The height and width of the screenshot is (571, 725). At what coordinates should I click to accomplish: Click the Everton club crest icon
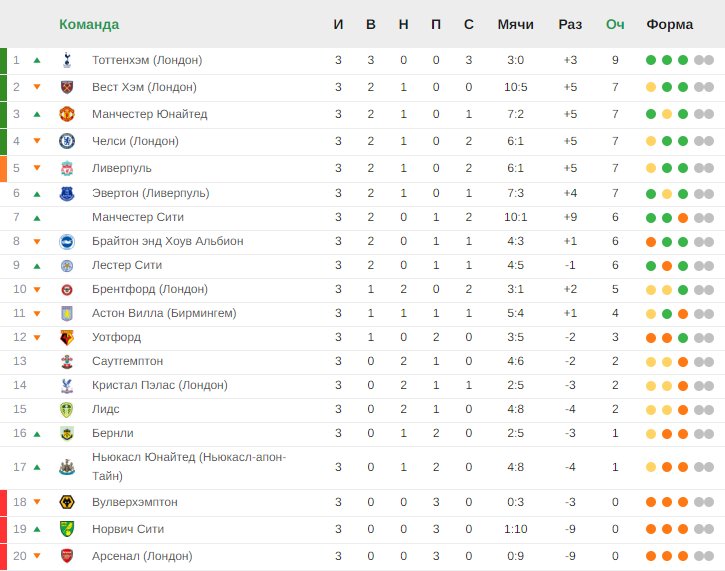pyautogui.click(x=67, y=194)
